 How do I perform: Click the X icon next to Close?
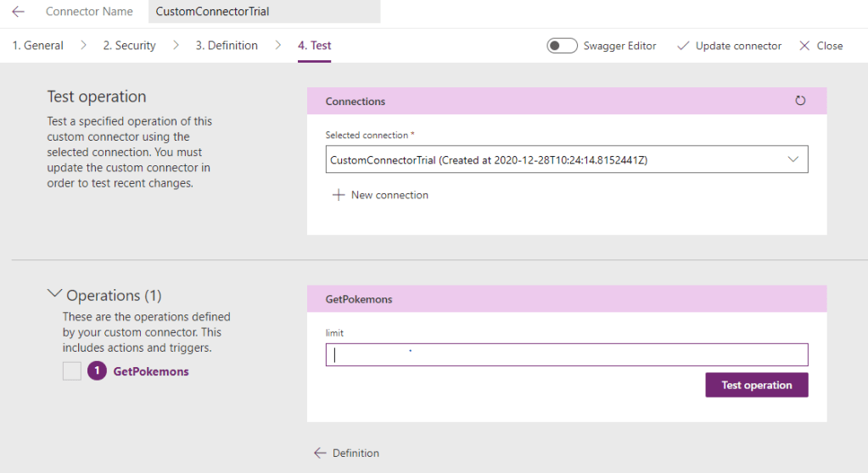804,46
